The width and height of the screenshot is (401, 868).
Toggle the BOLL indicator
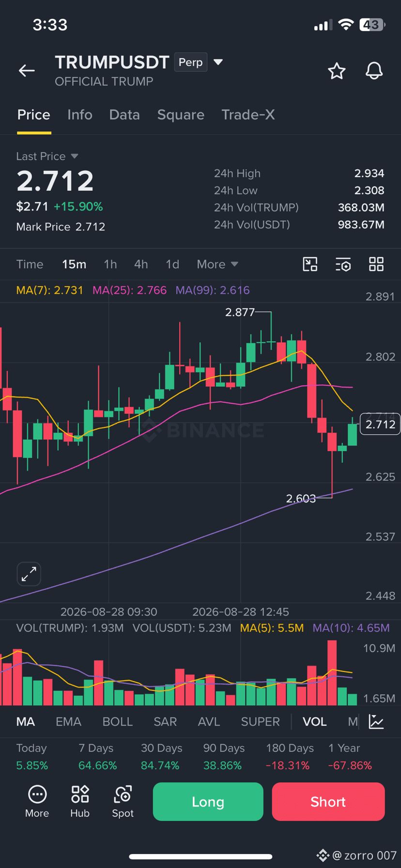click(x=118, y=722)
